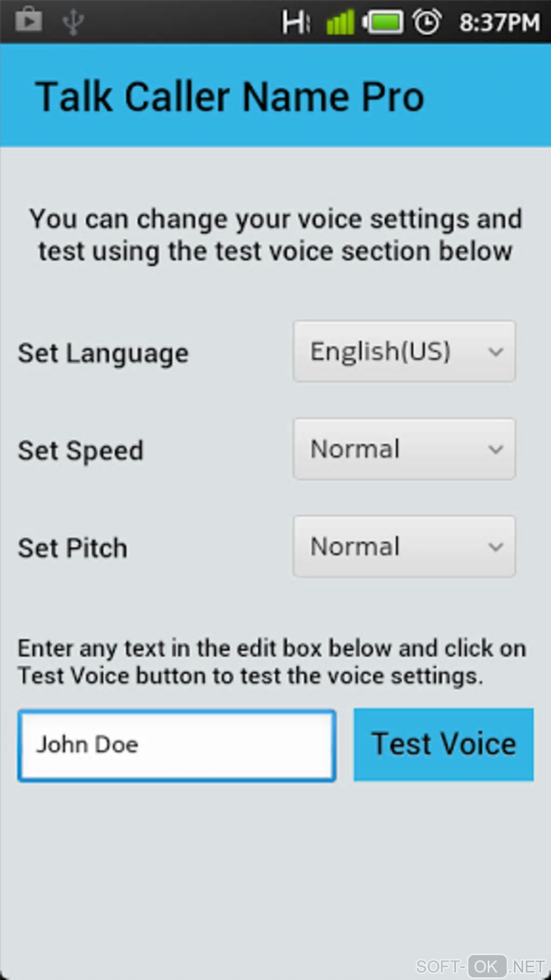Tap the 8:37PM clock time
Screen dimensions: 551x980
(x=499, y=23)
